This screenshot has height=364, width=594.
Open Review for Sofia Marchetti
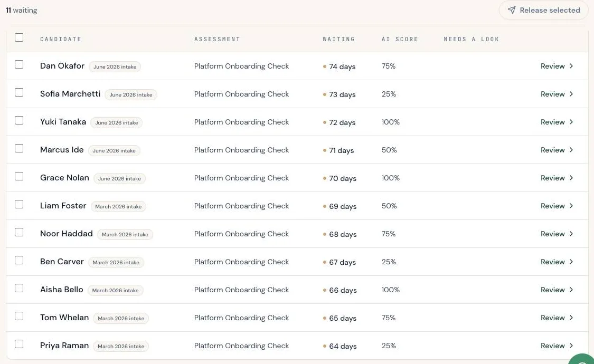[x=557, y=94]
